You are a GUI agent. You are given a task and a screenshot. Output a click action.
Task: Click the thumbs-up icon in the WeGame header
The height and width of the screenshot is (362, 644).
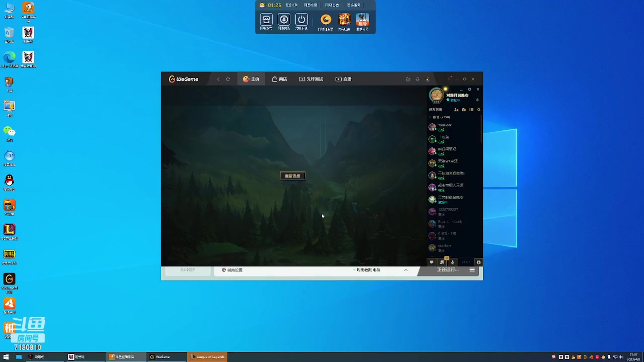[408, 79]
